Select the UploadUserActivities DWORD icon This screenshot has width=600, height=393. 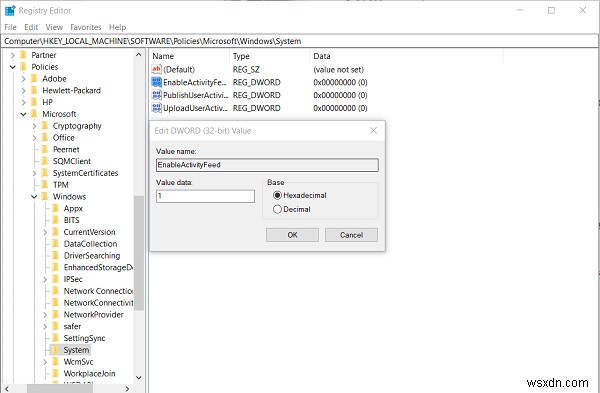pos(157,108)
